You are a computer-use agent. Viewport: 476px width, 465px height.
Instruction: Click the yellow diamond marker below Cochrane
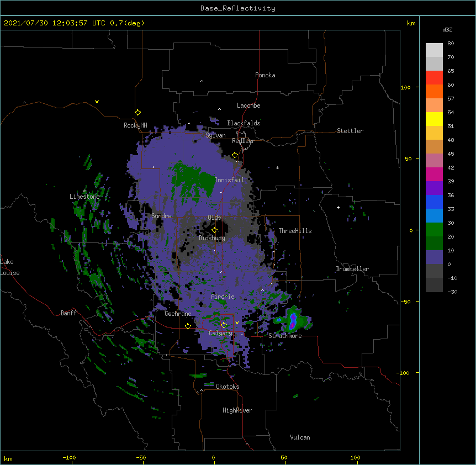(x=188, y=326)
